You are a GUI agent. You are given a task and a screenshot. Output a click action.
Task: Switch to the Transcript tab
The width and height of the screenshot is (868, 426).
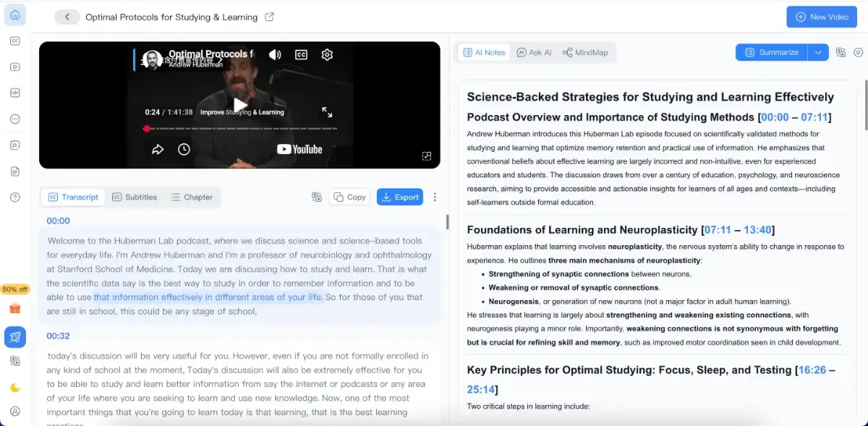pos(73,197)
